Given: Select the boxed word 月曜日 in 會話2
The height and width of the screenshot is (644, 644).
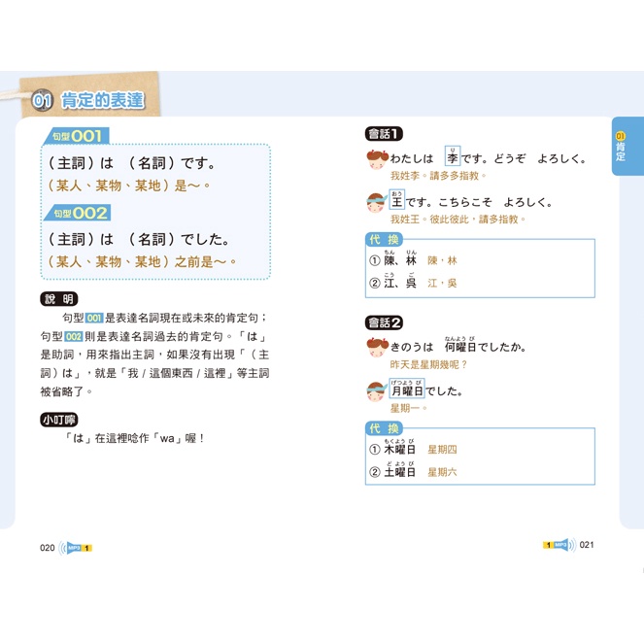Looking at the screenshot, I should (407, 391).
